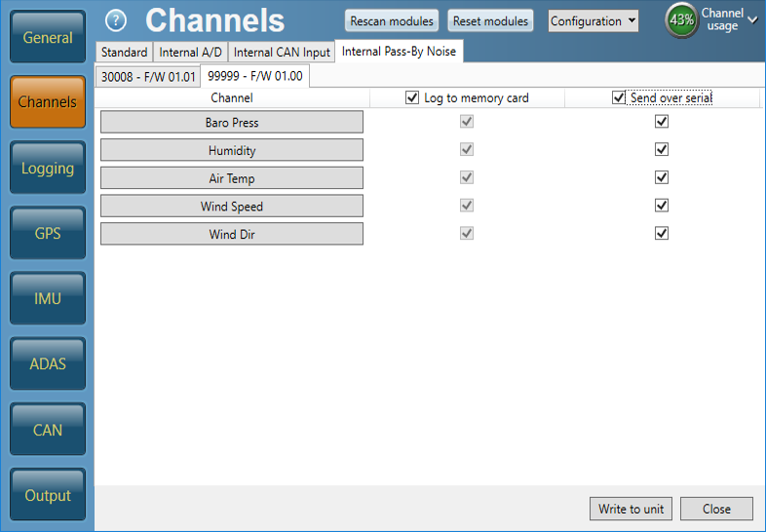Select the Internal Pass-By Noise tab
The image size is (766, 532).
[399, 52]
